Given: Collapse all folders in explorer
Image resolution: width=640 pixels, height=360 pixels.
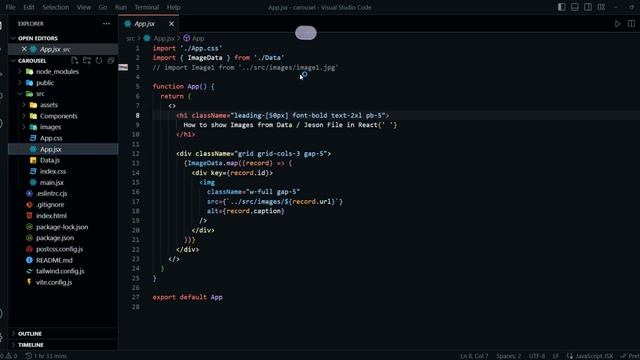Looking at the screenshot, I should click(111, 60).
